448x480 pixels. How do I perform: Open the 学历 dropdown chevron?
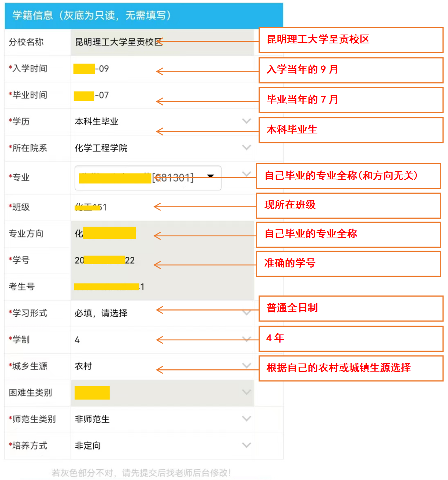pos(246,121)
